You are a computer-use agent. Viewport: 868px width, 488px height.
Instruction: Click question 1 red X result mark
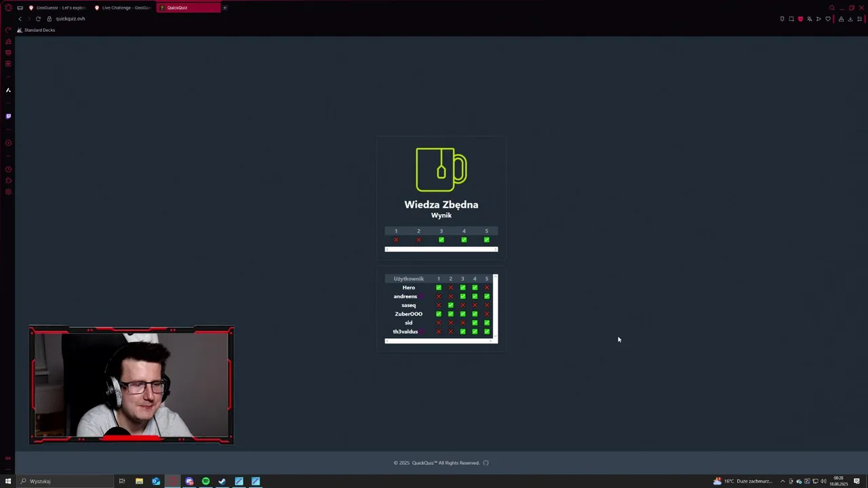[x=396, y=239]
